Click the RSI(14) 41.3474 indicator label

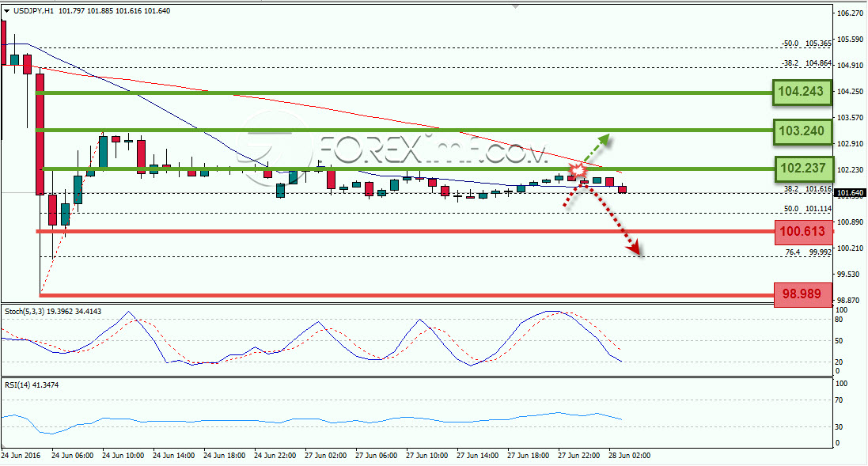[32, 385]
